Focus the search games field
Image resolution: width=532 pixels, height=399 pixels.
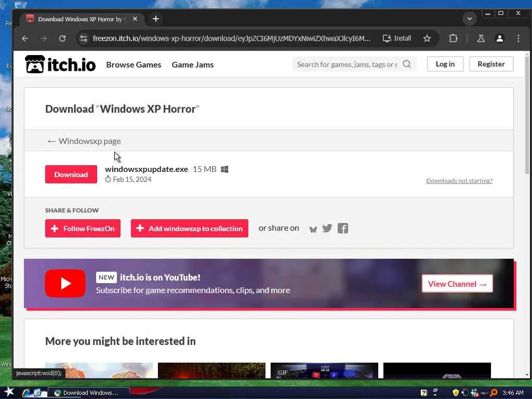[347, 64]
